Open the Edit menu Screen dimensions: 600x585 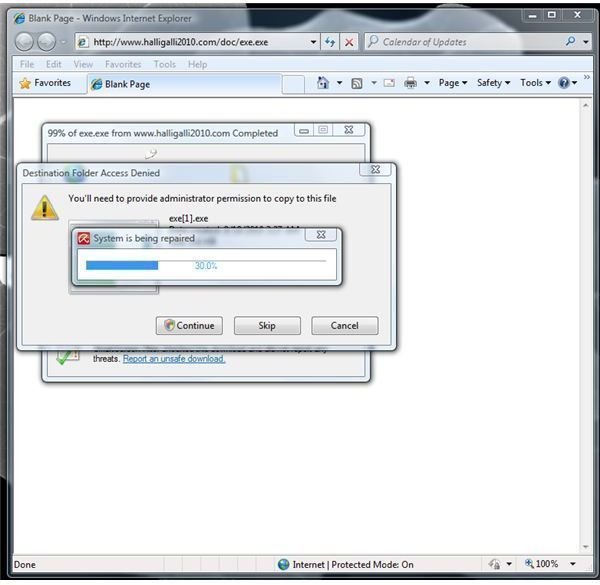[54, 64]
